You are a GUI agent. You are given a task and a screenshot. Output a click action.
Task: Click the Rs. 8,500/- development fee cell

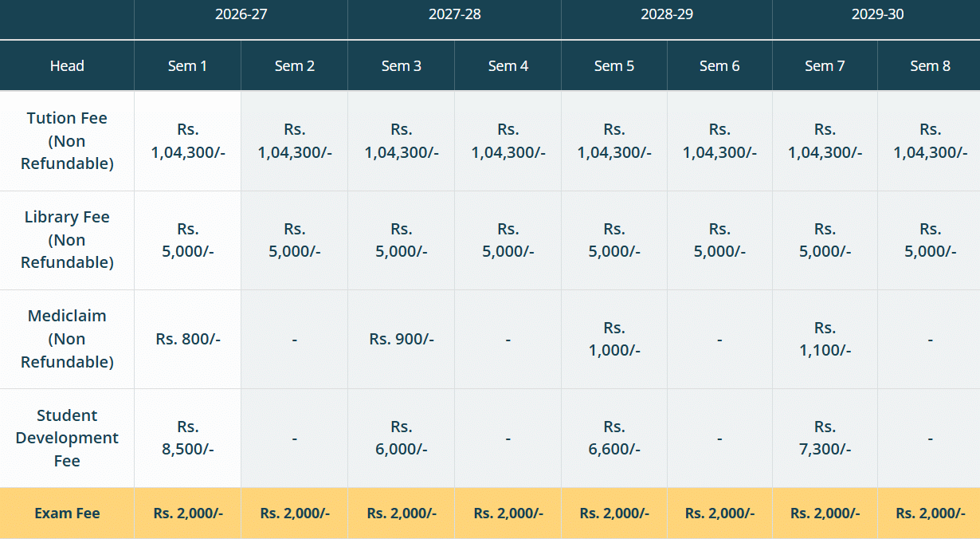tap(188, 438)
